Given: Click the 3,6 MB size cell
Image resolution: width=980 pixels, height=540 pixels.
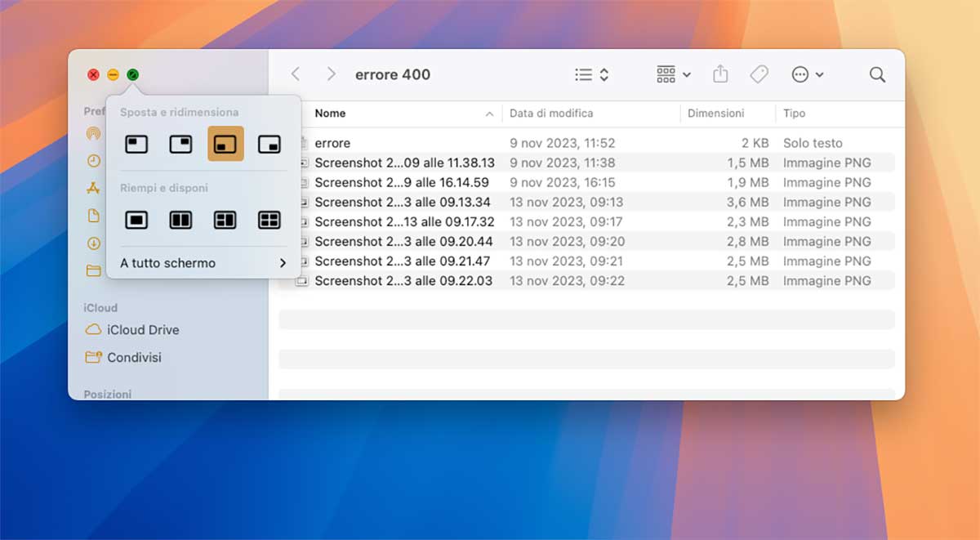Looking at the screenshot, I should [748, 202].
